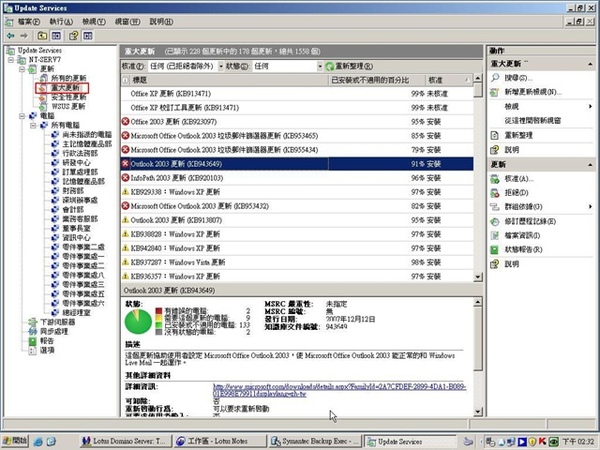Image resolution: width=600 pixels, height=450 pixels.
Task: Click the 狀態報告(R) status report icon
Action: coord(495,249)
